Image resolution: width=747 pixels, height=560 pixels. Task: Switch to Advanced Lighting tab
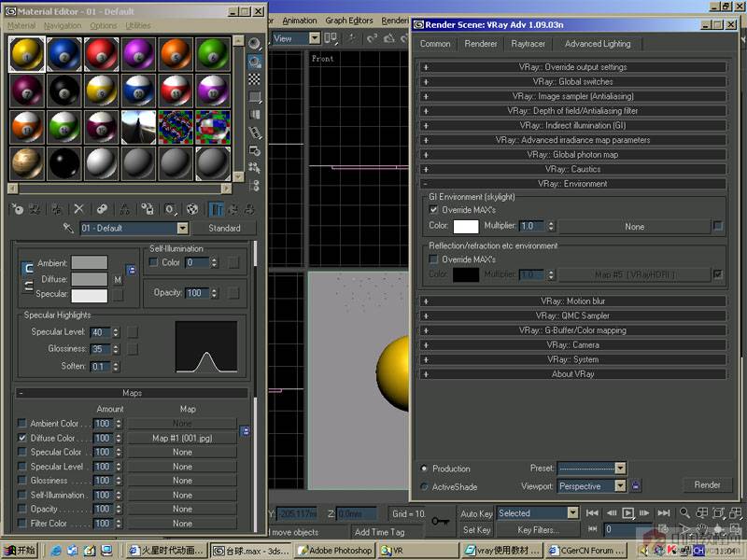click(x=598, y=44)
